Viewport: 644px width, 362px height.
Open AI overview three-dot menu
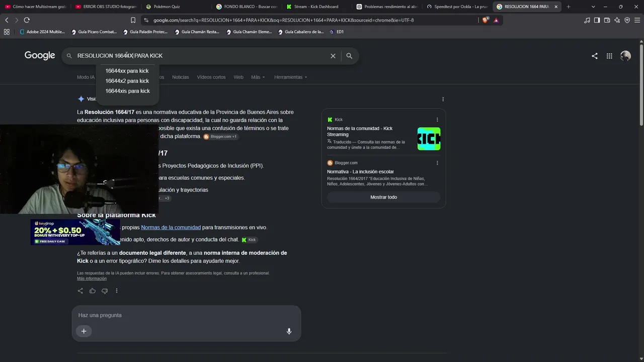click(x=443, y=99)
